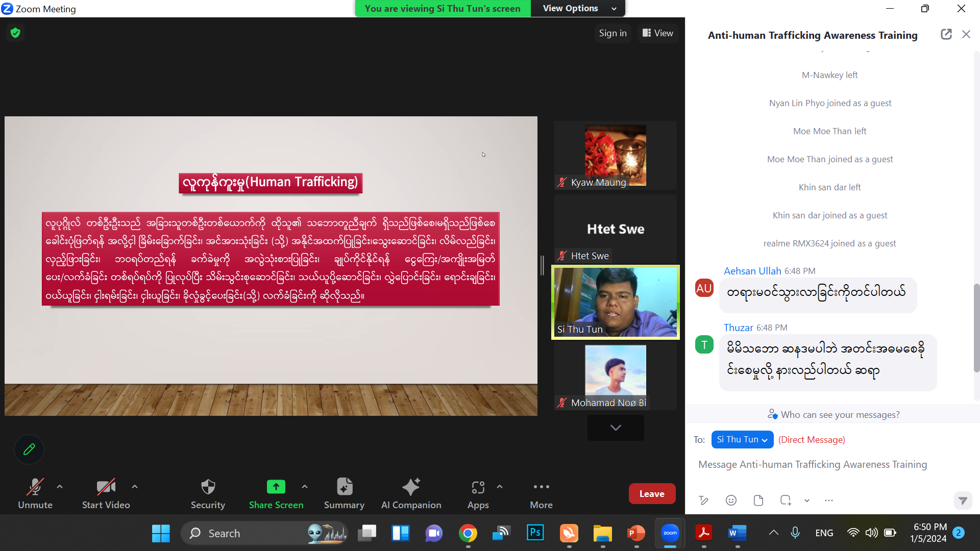The height and width of the screenshot is (551, 980).
Task: Open Microsoft Word from the taskbar
Action: pyautogui.click(x=737, y=533)
